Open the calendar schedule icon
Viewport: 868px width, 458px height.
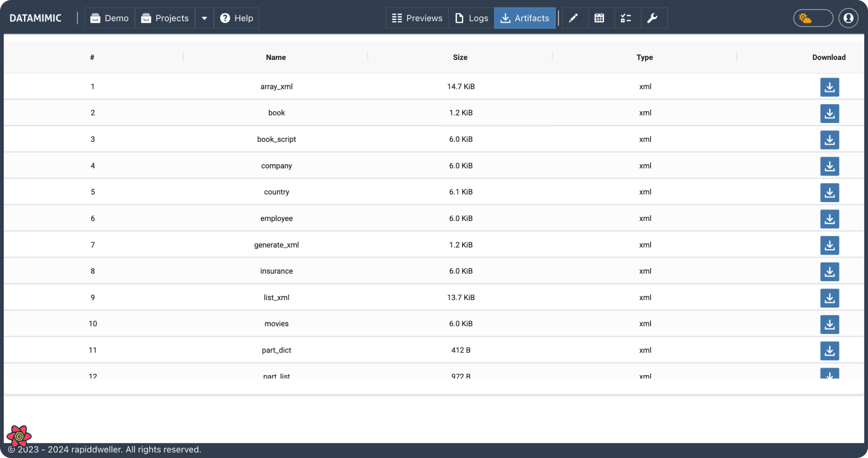(599, 18)
